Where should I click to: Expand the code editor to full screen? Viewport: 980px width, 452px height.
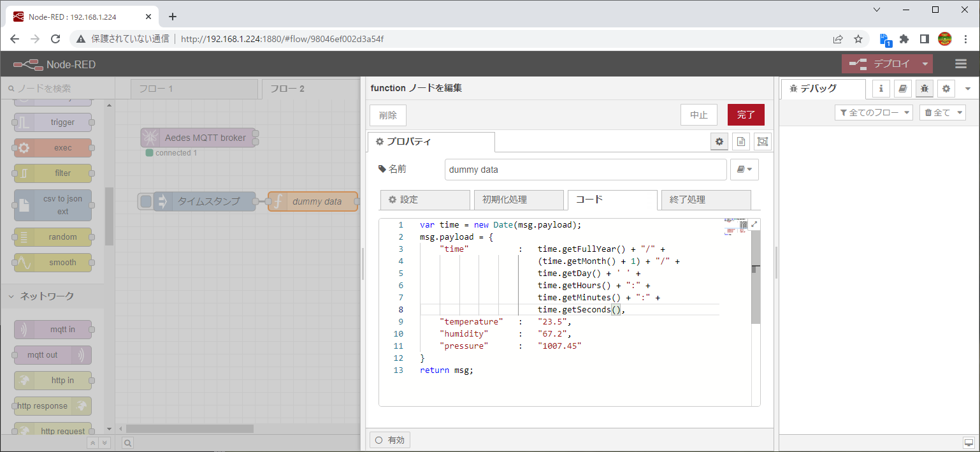pyautogui.click(x=754, y=224)
